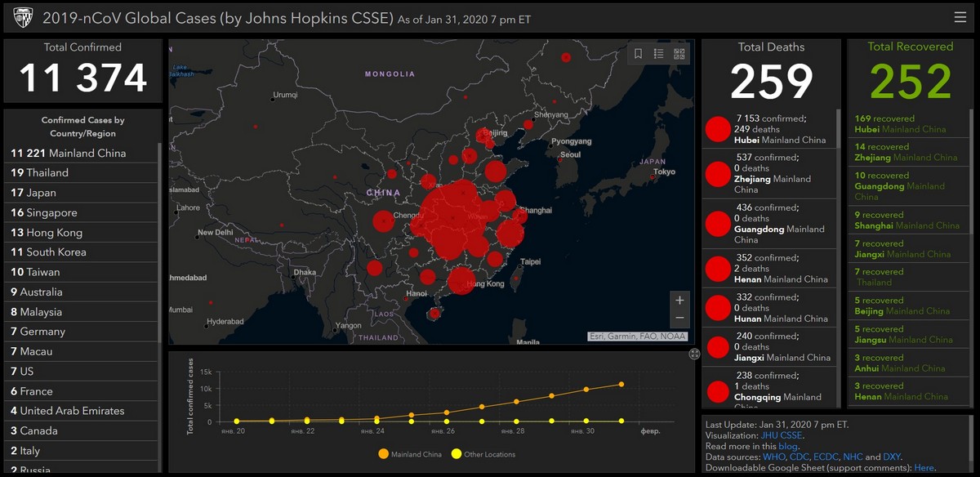980x477 pixels.
Task: Click the bookmarks icon on the map
Action: point(638,54)
